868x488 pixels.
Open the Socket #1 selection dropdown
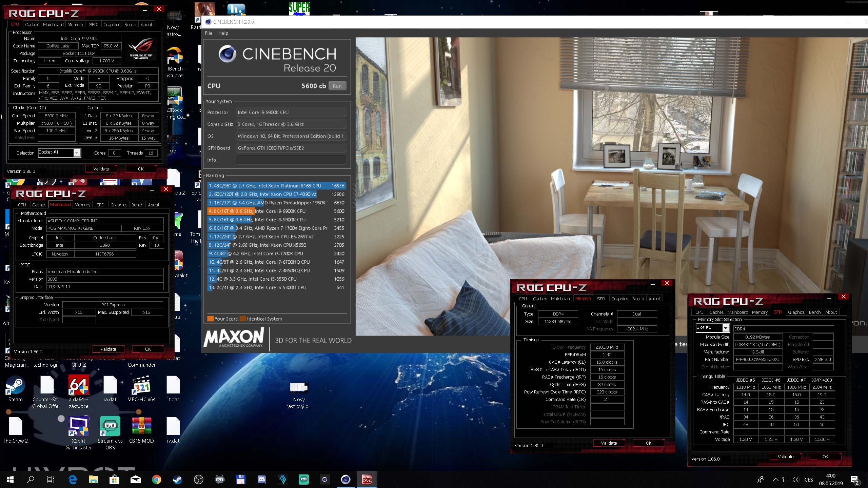[59, 152]
